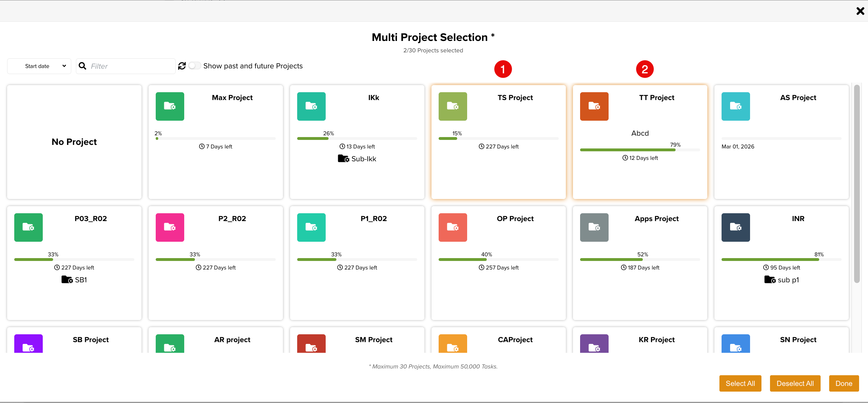868x403 pixels.
Task: Click the INR dark blue folder icon
Action: tap(736, 227)
